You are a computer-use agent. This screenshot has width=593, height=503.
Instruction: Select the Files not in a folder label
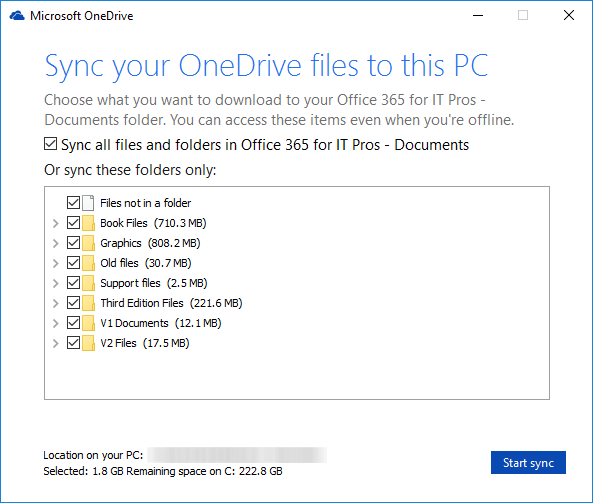[146, 203]
